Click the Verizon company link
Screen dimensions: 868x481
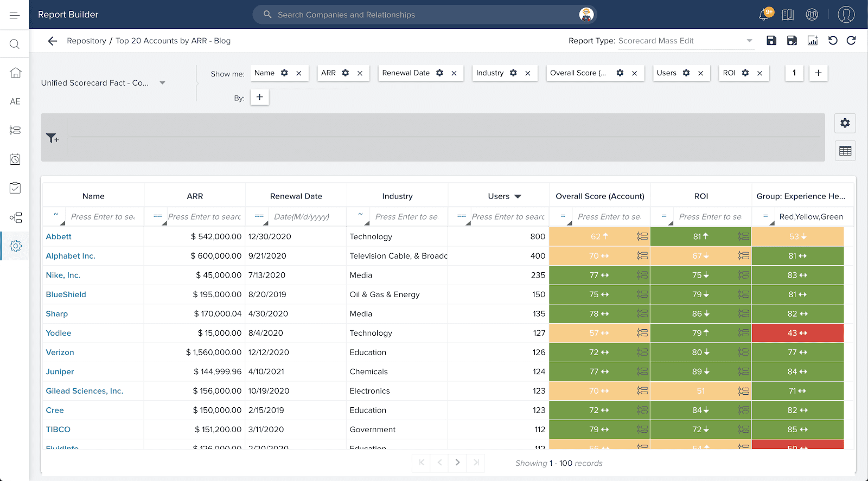coord(60,352)
